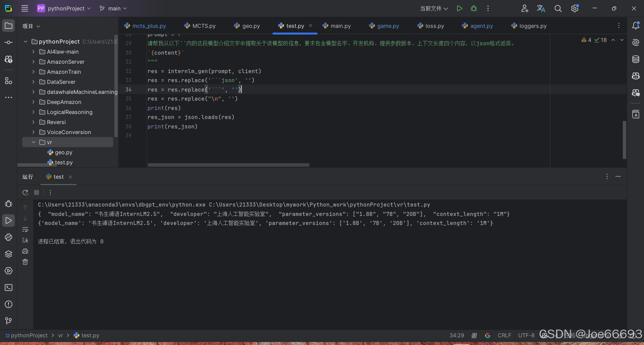The image size is (644, 345).
Task: Click vr breadcrumb in status bar
Action: pos(60,335)
